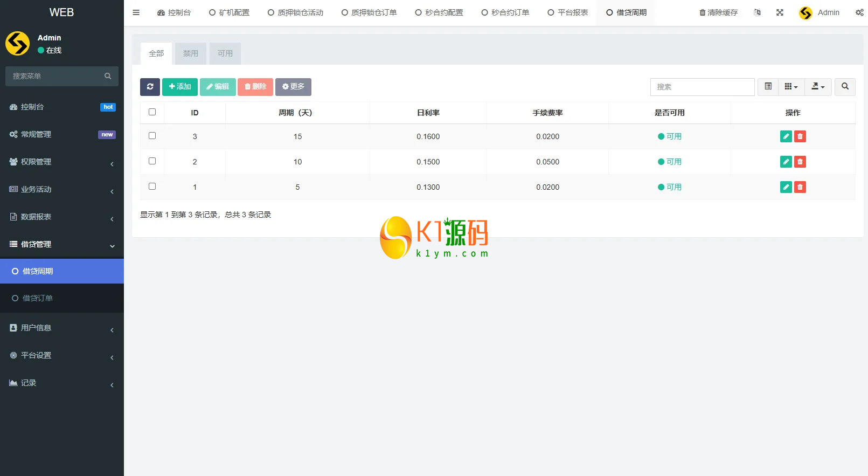Click the refresh table button
This screenshot has width=868, height=476.
tap(150, 87)
